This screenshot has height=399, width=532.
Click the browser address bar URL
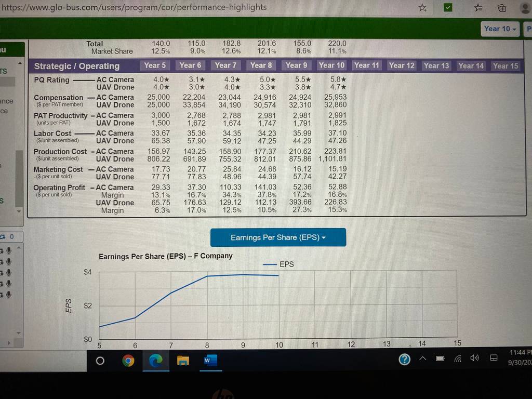pos(134,7)
